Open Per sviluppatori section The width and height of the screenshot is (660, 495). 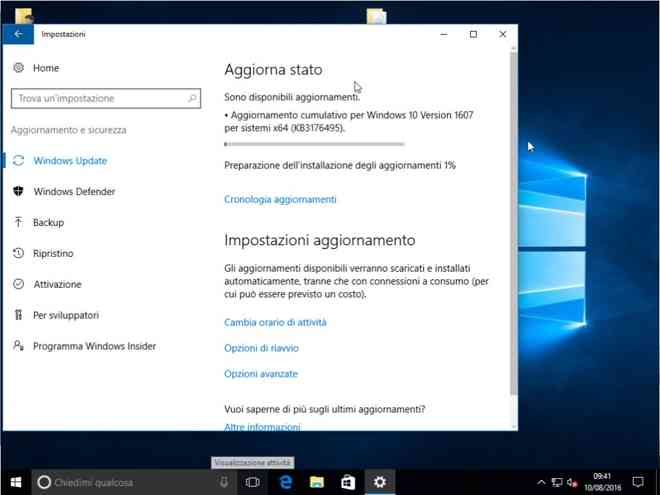[x=66, y=315]
